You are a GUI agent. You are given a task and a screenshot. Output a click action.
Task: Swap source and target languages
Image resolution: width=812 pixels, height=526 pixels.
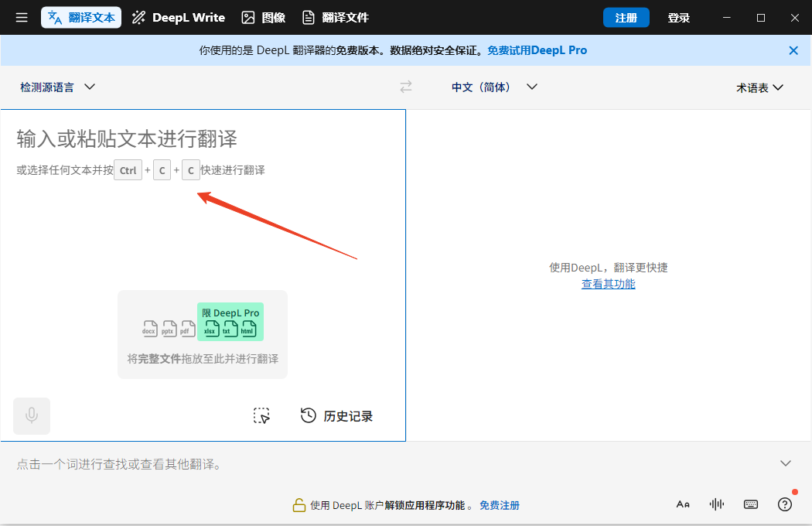point(406,87)
